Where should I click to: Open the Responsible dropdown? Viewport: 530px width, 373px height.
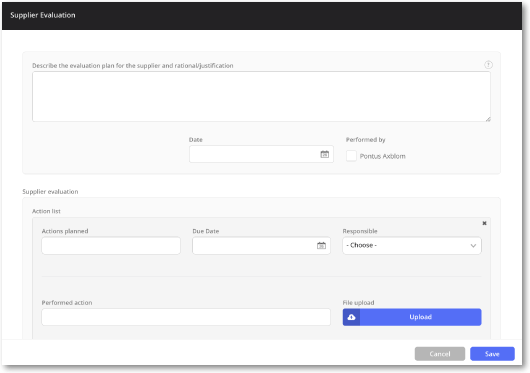pyautogui.click(x=412, y=245)
